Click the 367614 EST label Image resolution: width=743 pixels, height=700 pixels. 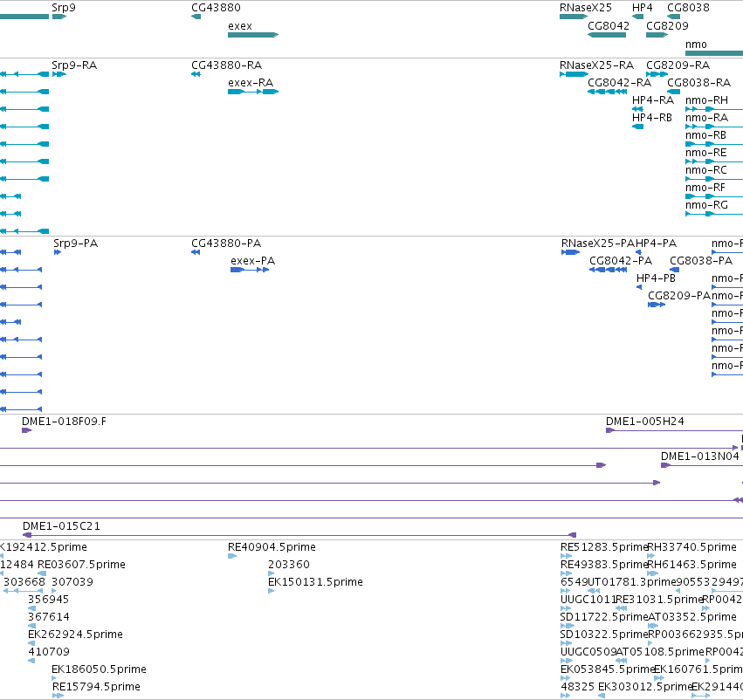tap(48, 617)
